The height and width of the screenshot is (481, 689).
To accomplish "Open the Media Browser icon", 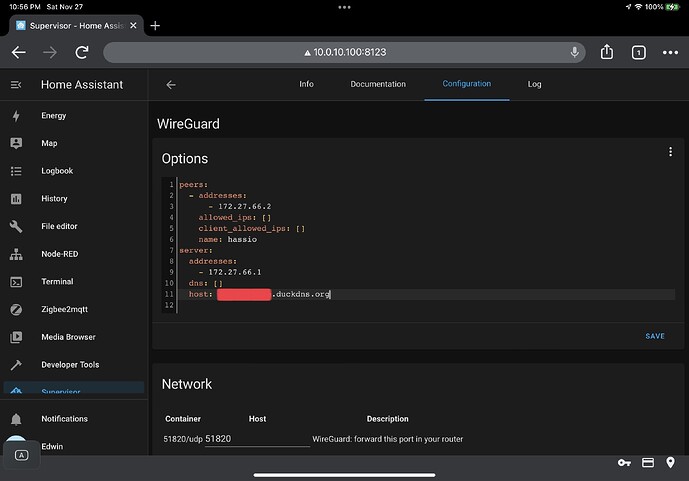I will [x=16, y=337].
